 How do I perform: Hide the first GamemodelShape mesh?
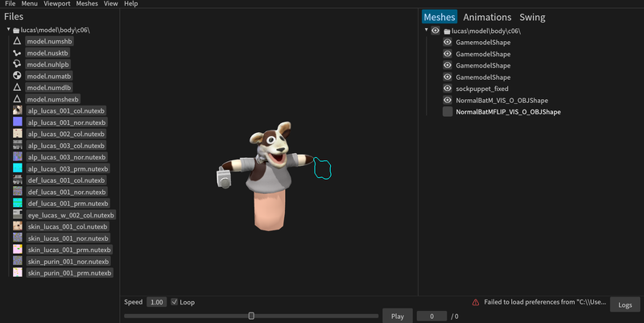448,42
